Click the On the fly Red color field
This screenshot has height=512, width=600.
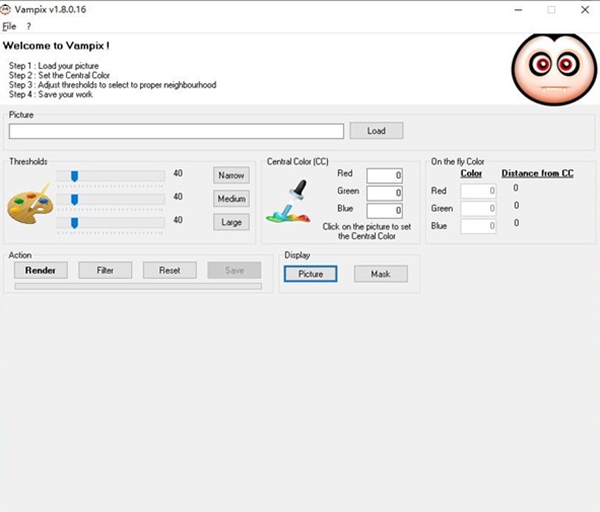point(478,191)
